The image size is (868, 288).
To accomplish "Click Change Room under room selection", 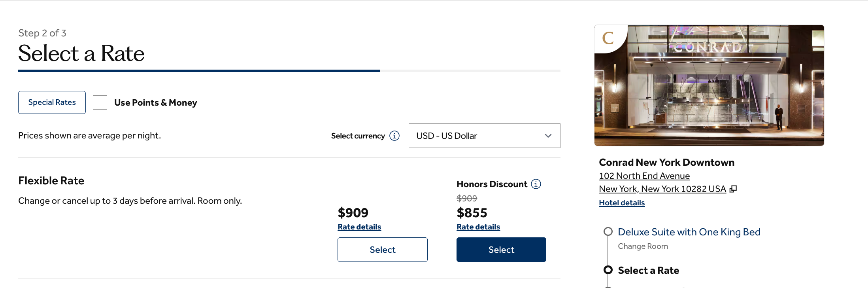I will tap(643, 246).
